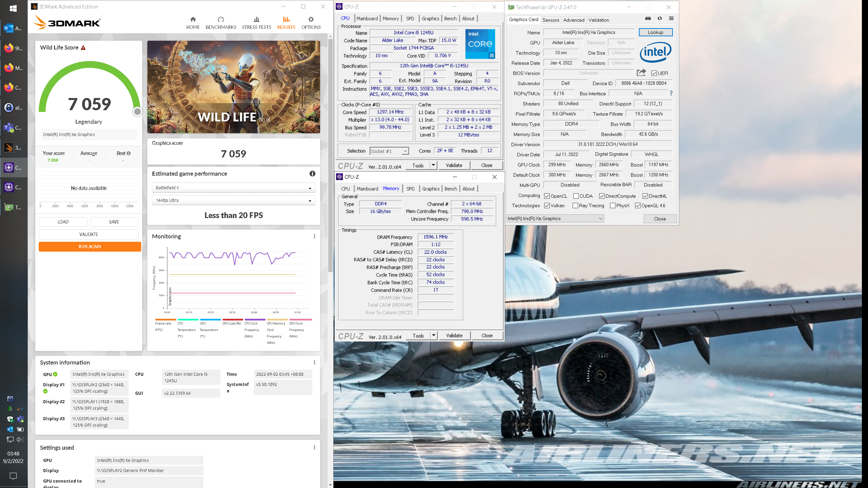Open Outlook from the taskbar
868x488 pixels.
(x=14, y=28)
